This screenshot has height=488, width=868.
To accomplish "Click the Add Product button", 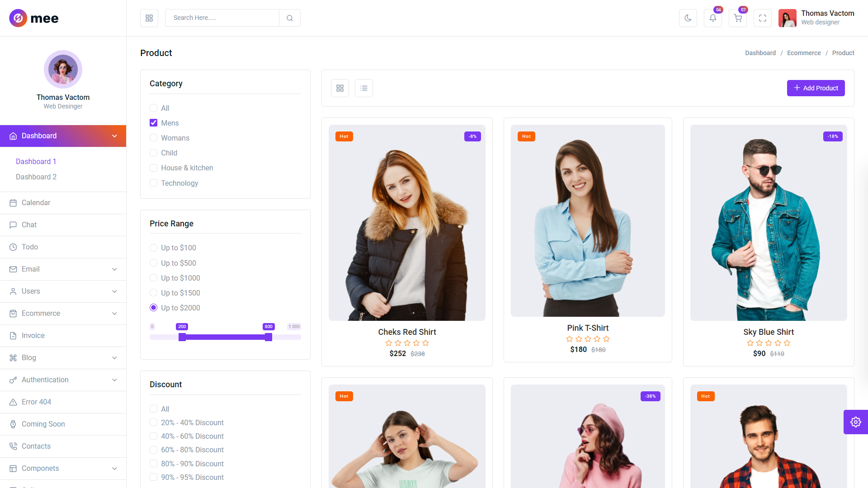I will [816, 88].
